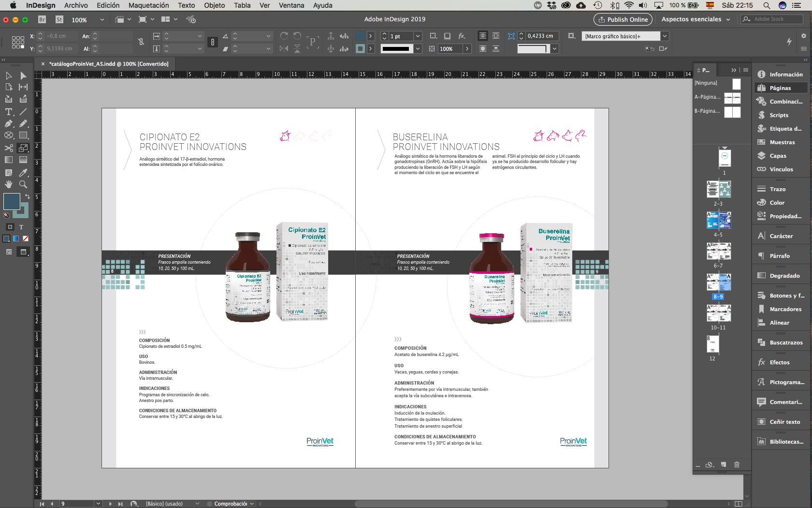Select the Note tool
Screen dimensions: 812x508
pyautogui.click(x=9, y=173)
